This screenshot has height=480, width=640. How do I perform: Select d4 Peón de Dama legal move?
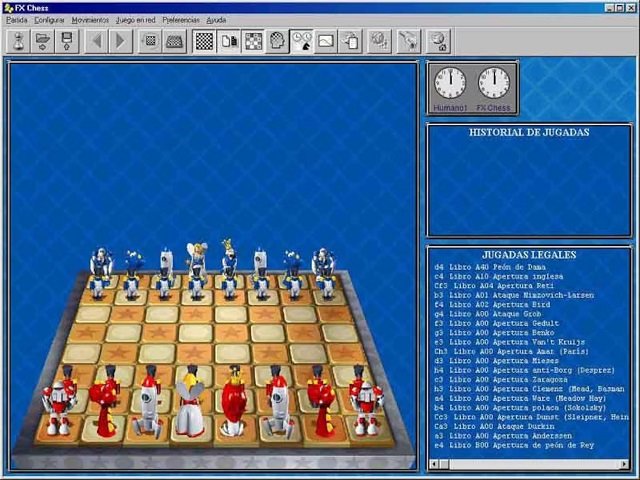[490, 267]
